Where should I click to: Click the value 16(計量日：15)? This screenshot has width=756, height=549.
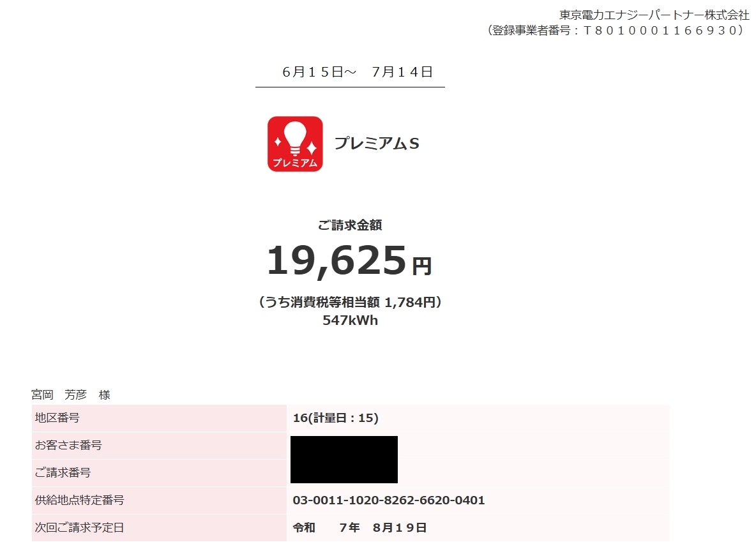(x=336, y=418)
